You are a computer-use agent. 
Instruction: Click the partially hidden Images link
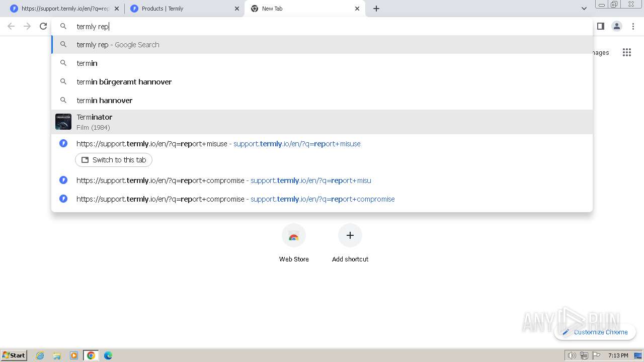pos(601,52)
